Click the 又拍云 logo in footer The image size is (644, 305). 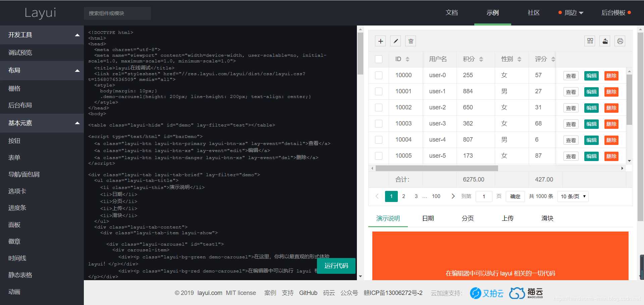[486, 293]
